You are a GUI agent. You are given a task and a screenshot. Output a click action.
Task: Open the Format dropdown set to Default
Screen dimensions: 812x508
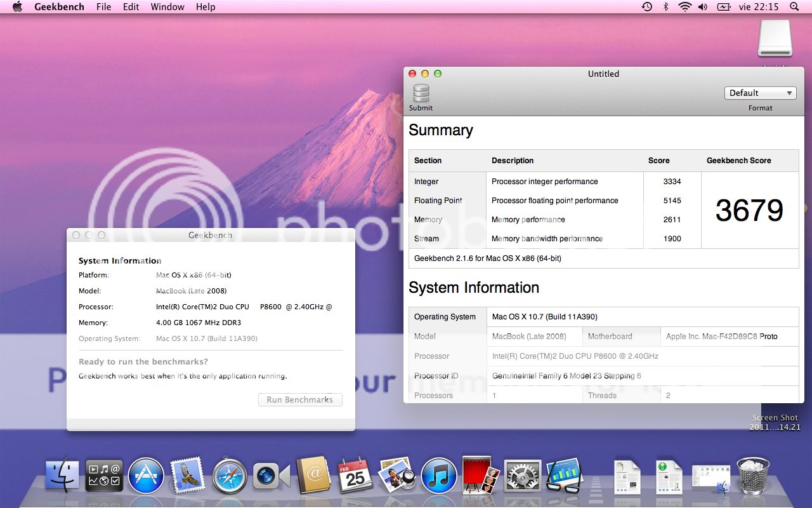pyautogui.click(x=761, y=93)
